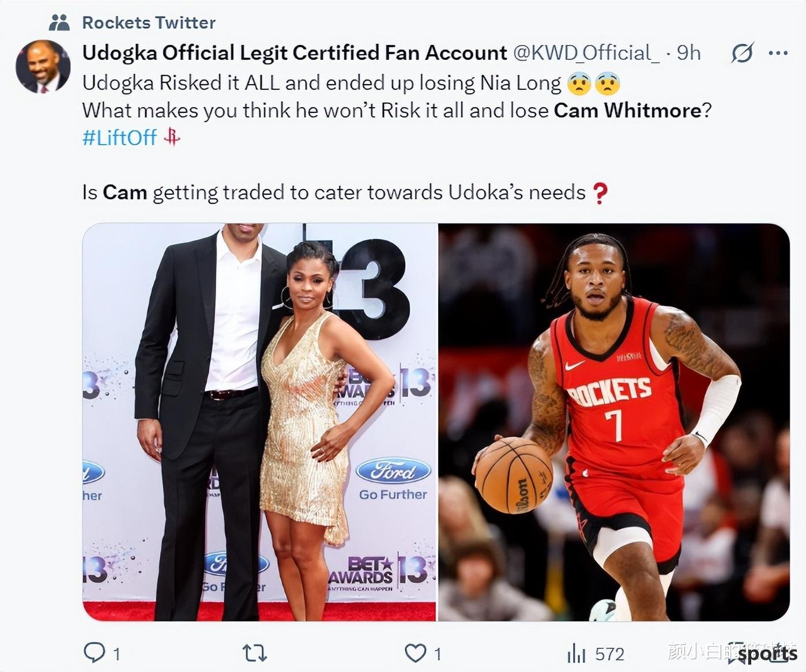Click the bold Cam Whitmore text
806x672 pixels.
(x=628, y=110)
